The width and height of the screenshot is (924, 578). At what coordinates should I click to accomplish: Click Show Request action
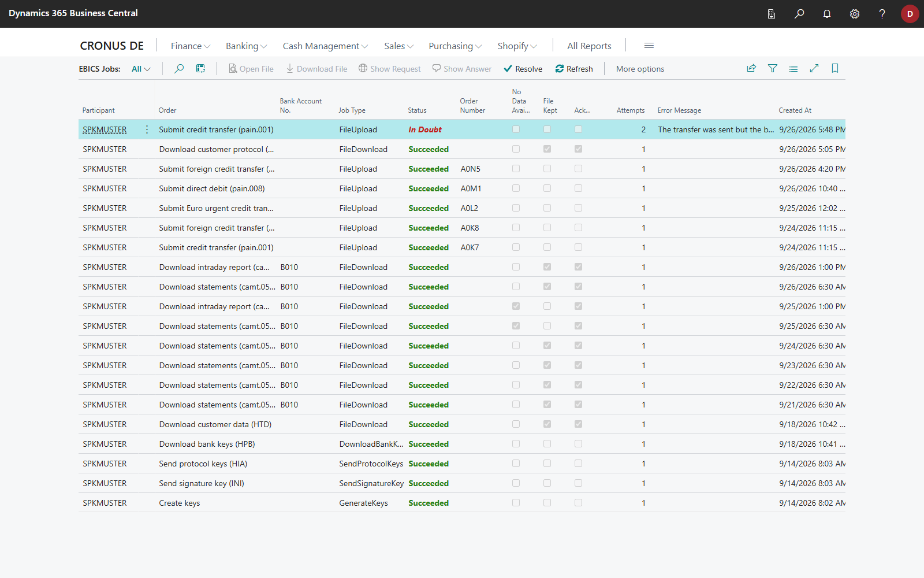coord(390,69)
